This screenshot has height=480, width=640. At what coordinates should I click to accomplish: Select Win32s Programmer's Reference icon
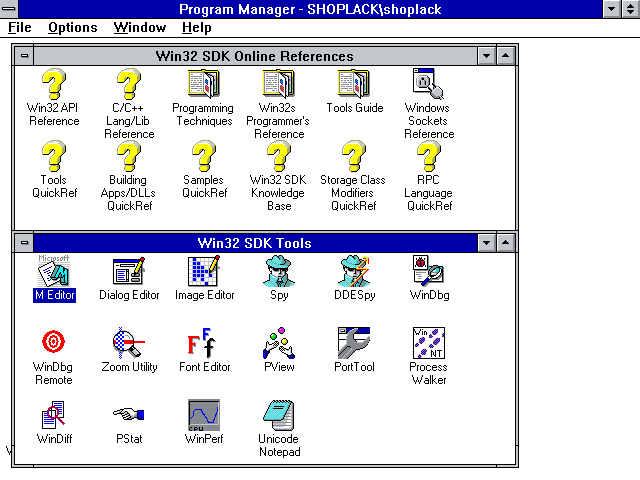click(x=279, y=84)
